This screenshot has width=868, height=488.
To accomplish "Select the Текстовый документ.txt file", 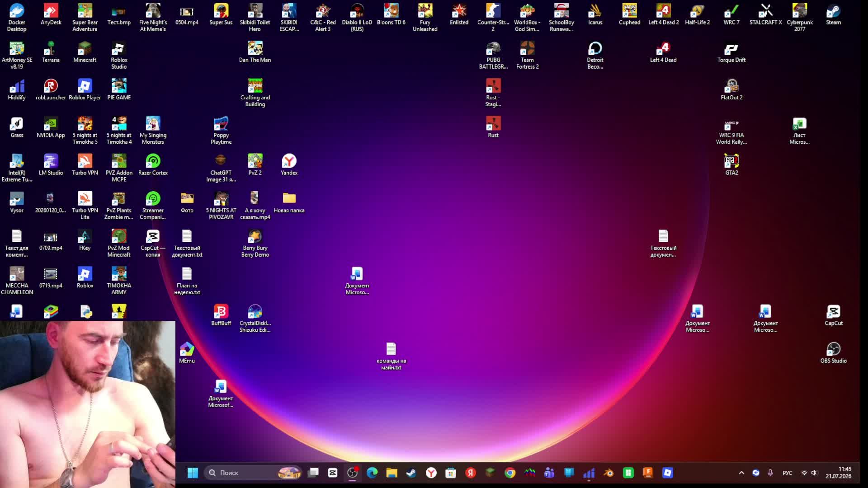I will click(x=187, y=243).
